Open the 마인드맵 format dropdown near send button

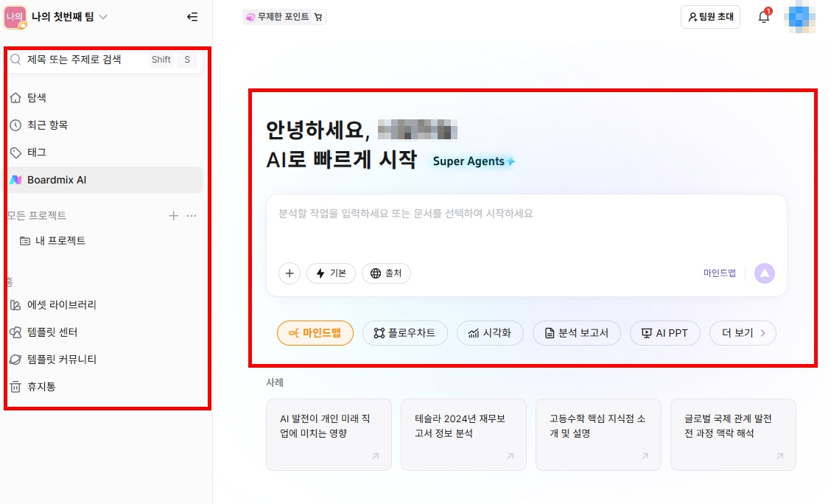click(719, 273)
